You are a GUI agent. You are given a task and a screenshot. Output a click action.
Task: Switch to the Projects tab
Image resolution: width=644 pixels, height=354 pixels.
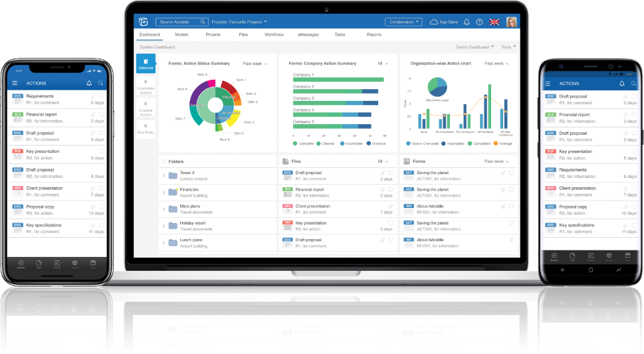coord(213,35)
